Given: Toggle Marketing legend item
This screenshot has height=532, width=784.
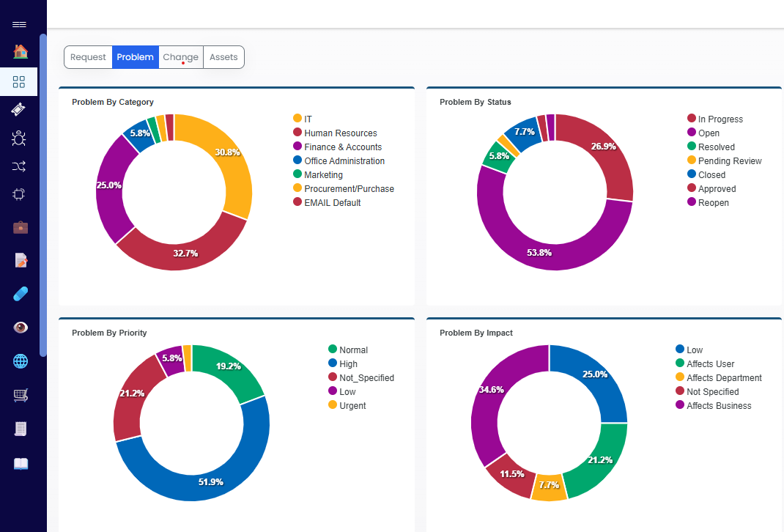Looking at the screenshot, I should [318, 175].
